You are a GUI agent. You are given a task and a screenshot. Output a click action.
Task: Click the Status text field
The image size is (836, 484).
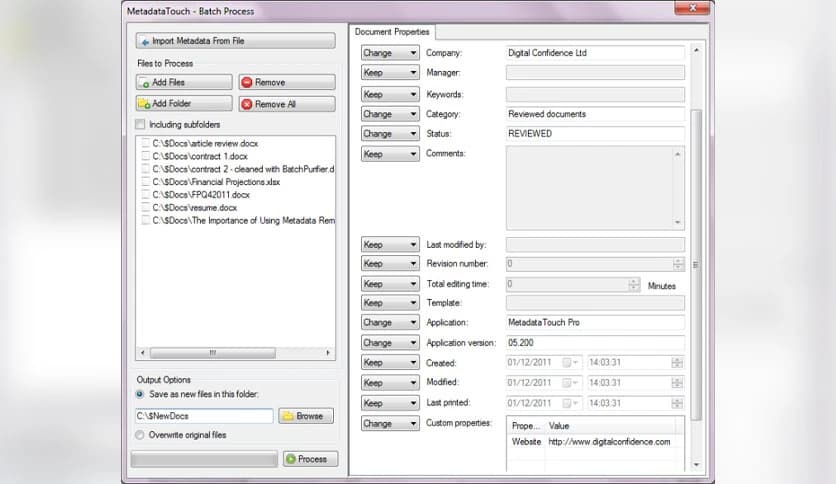pos(595,134)
